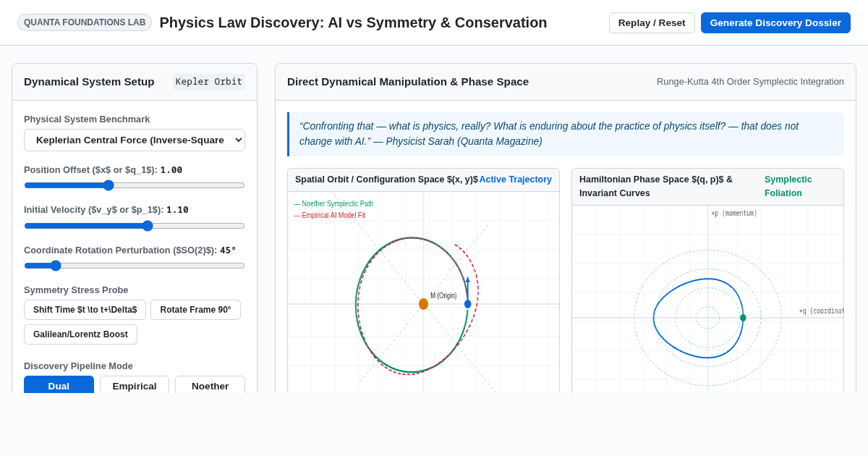Viewport: 868px width, 456px height.
Task: Select the Dual pipeline mode
Action: [59, 386]
